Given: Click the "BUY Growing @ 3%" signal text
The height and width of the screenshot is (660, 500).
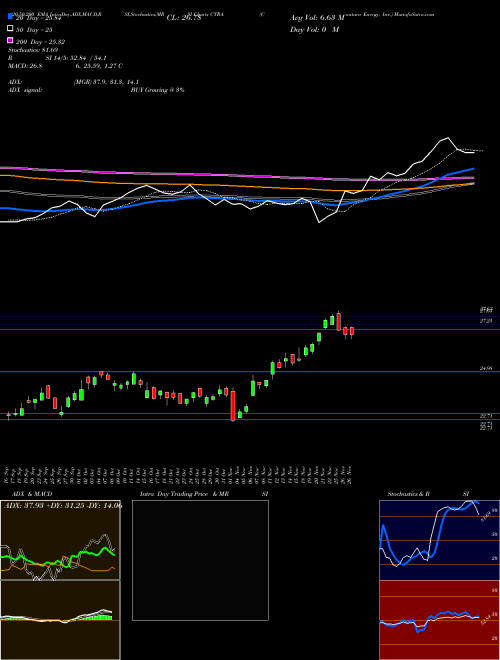Looking at the screenshot, I should click(157, 90).
